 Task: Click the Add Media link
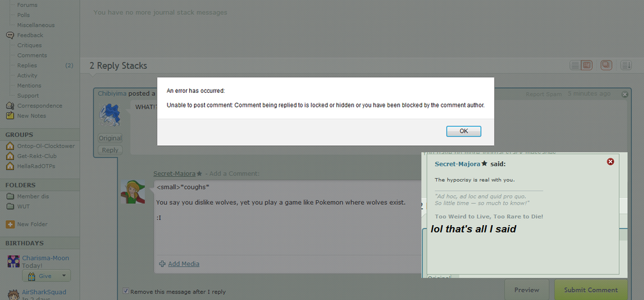pos(183,264)
